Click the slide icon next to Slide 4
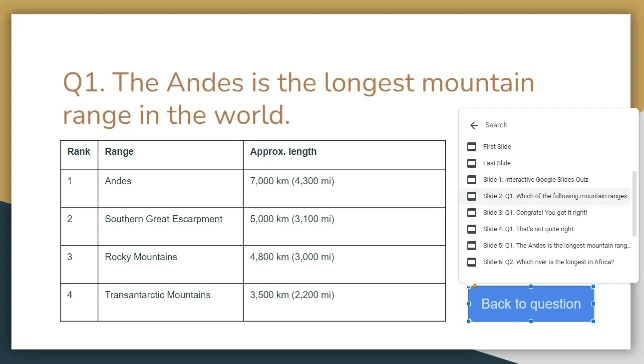This screenshot has width=644, height=364. point(471,229)
